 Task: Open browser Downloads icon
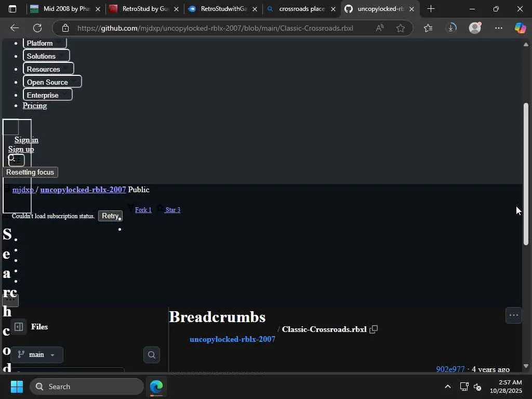pos(451,28)
